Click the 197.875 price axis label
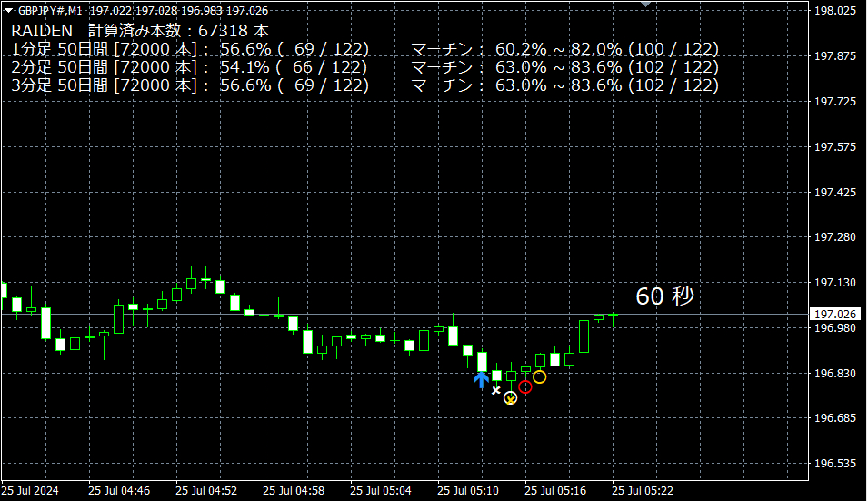The height and width of the screenshot is (501, 868). click(x=835, y=56)
